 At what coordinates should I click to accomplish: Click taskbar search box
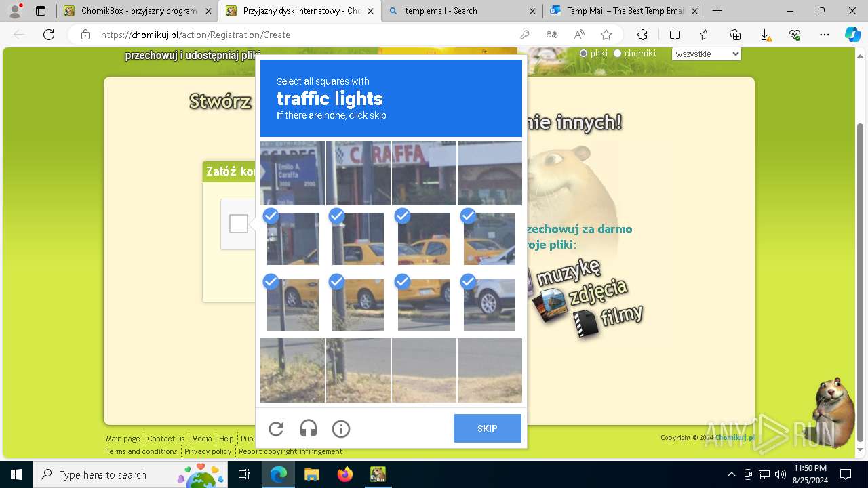132,474
